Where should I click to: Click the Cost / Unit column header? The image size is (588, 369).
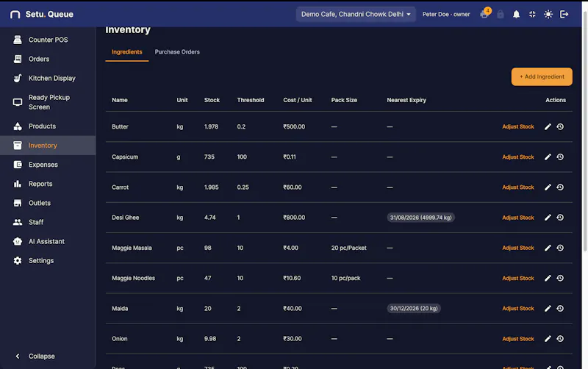(298, 100)
